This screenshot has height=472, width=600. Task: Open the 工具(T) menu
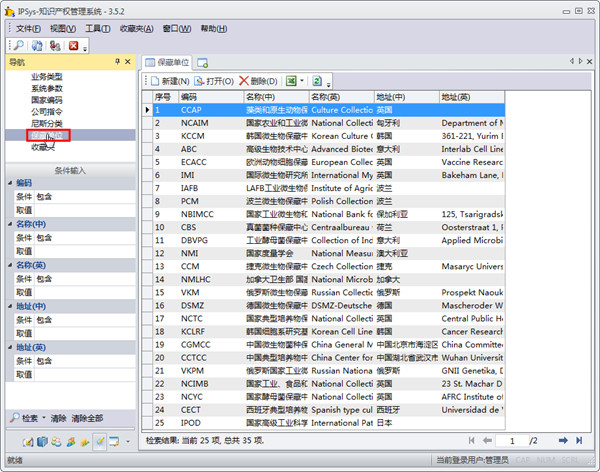tap(98, 29)
